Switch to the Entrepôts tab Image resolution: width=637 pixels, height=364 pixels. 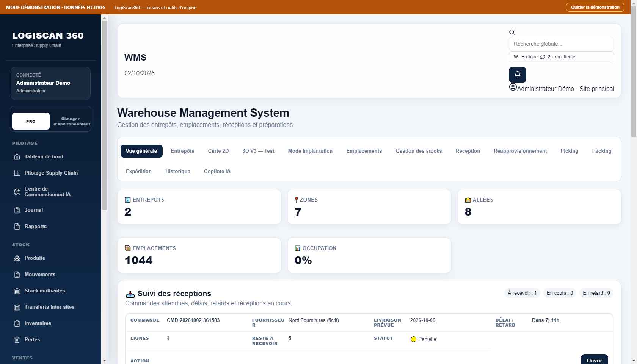point(182,151)
